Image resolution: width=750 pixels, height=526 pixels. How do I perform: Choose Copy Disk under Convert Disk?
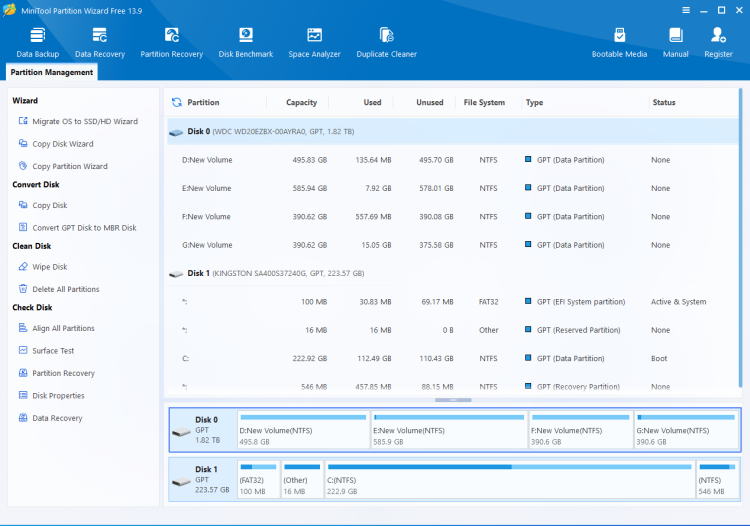click(43, 205)
